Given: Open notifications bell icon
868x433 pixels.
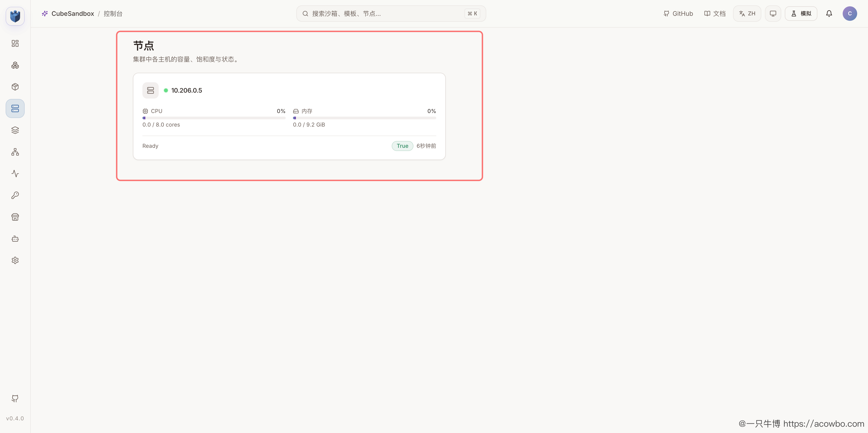Looking at the screenshot, I should [829, 14].
